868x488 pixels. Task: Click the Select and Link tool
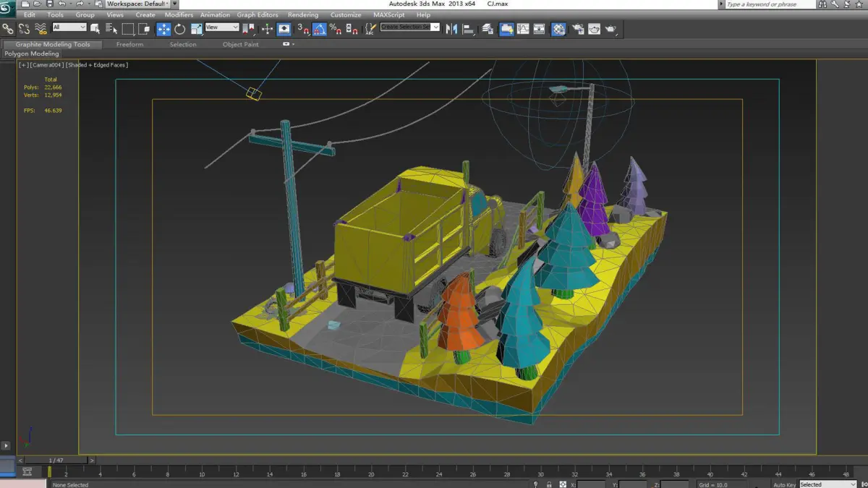pos(8,29)
